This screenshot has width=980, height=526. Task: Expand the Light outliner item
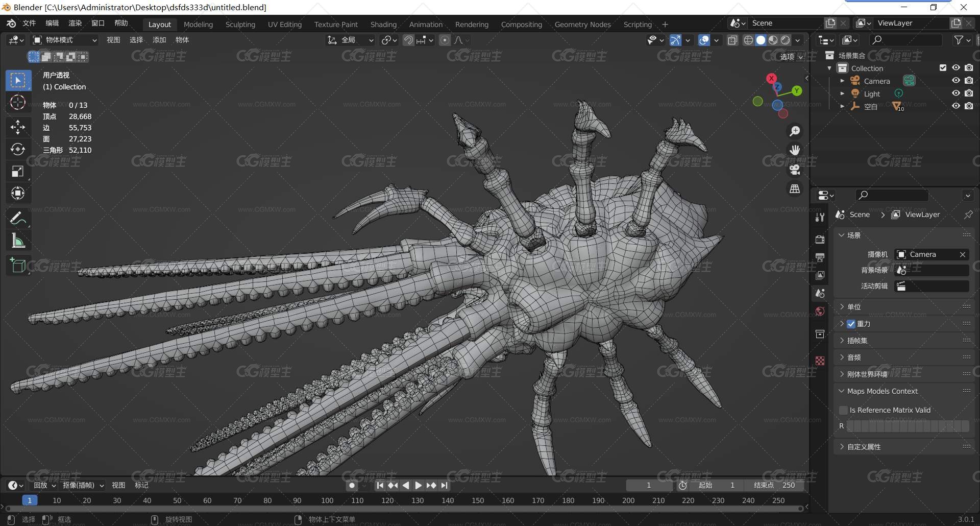pyautogui.click(x=842, y=93)
